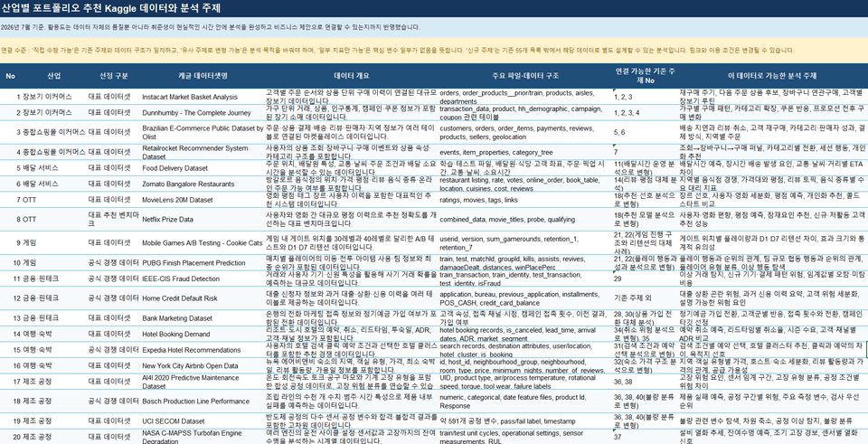This screenshot has width=868, height=444.
Task: Select the 'Instacart Market Basket Analysis' cell
Action: point(189,97)
